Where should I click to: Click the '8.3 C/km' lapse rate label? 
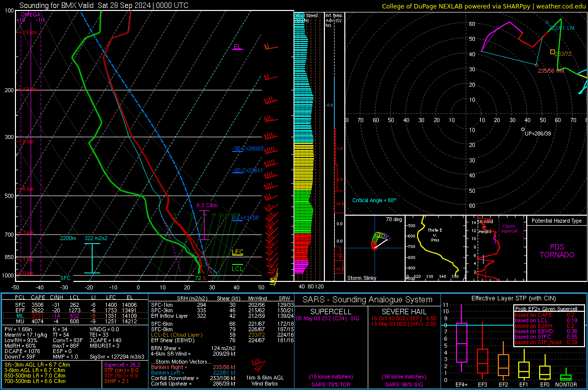[207, 206]
